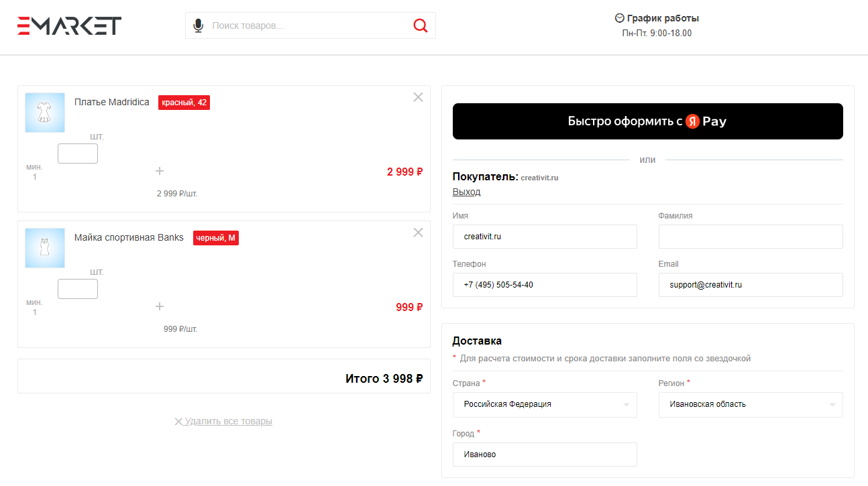
Task: Increase quantity of Майка спортивная Banks with plus
Action: [160, 306]
